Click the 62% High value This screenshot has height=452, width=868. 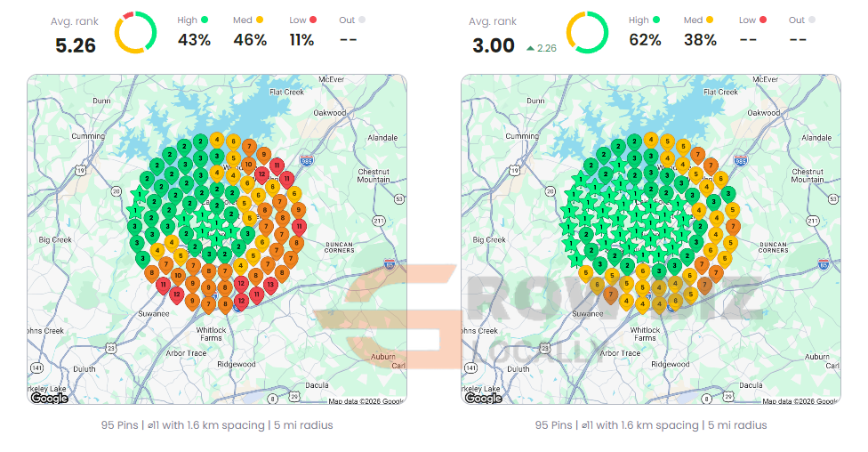tap(645, 40)
